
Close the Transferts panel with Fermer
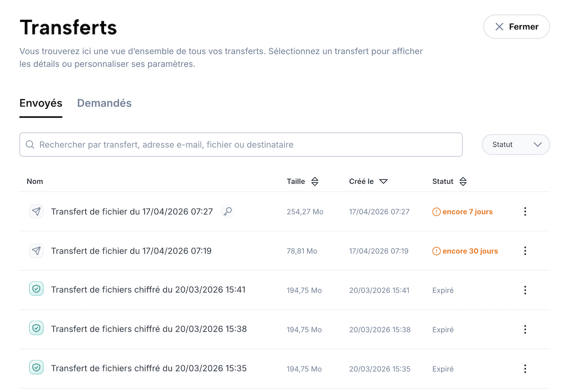(x=516, y=26)
